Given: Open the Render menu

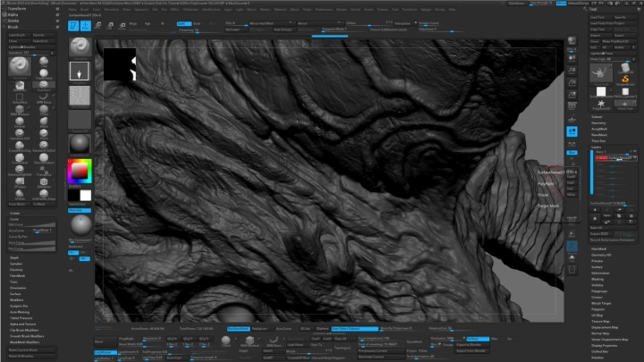Looking at the screenshot, I should click(x=342, y=10).
